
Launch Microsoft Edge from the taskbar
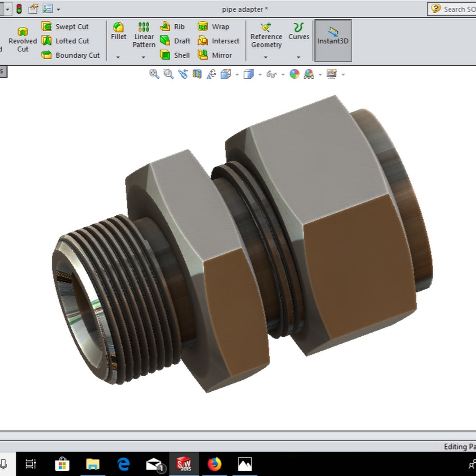(123, 464)
